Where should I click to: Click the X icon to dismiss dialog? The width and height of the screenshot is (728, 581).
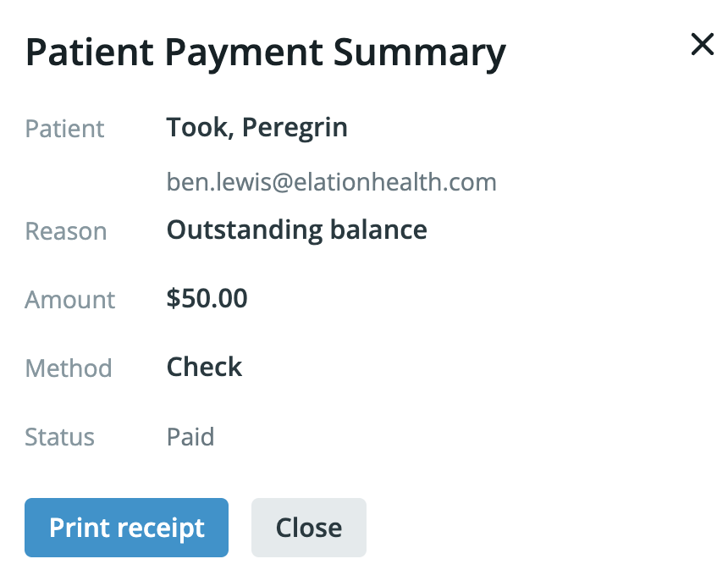pos(702,44)
